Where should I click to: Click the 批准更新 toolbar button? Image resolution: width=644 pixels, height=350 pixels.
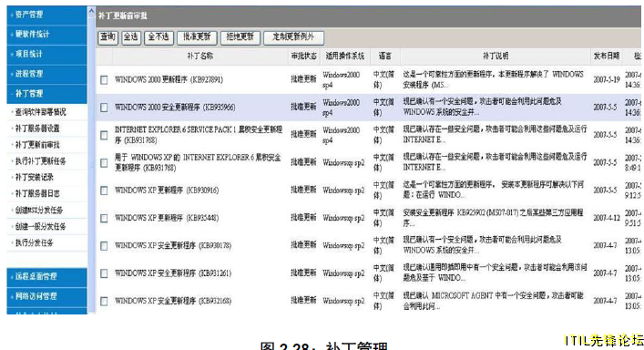click(x=197, y=37)
